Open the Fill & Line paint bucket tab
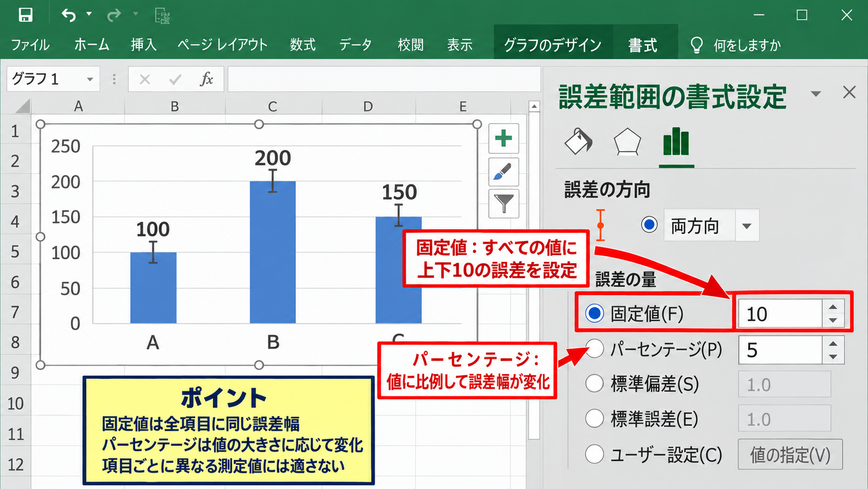 578,141
